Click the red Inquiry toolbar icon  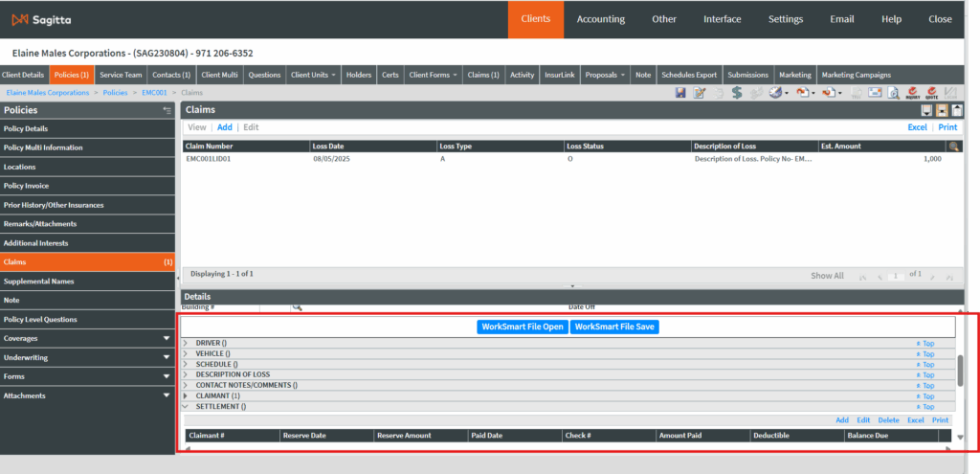coord(910,93)
